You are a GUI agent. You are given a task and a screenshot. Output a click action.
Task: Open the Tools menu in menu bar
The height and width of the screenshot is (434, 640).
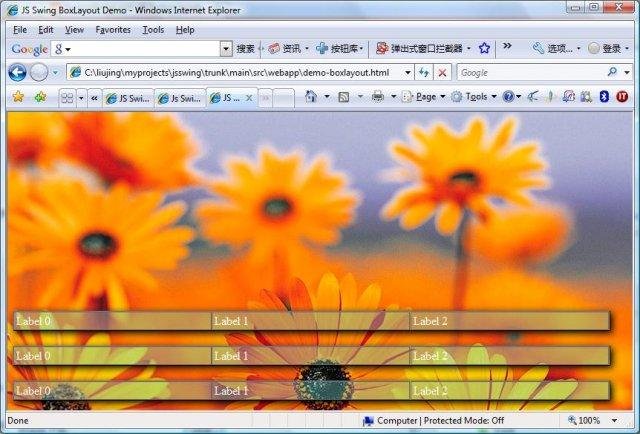[x=153, y=30]
